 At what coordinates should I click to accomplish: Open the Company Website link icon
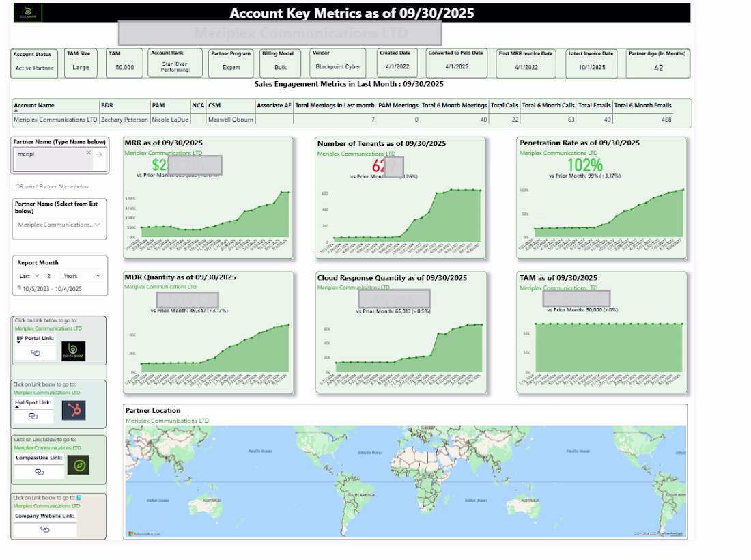44,529
